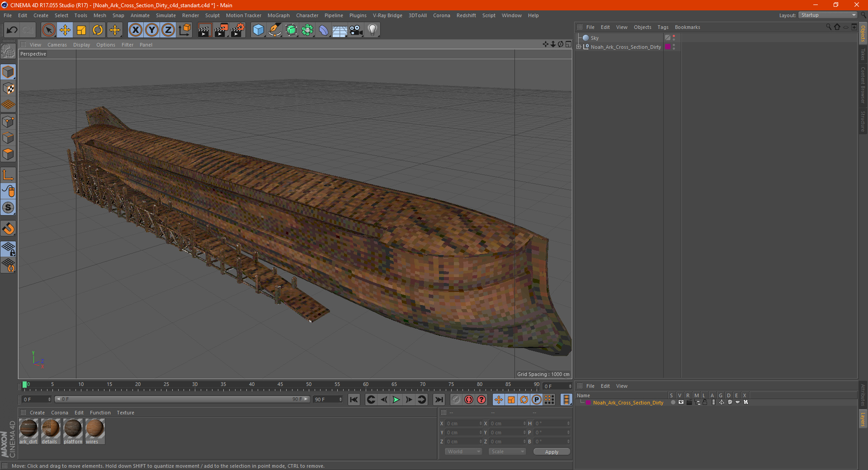Jump to start of animation
Viewport: 868px width, 470px height.
[354, 399]
